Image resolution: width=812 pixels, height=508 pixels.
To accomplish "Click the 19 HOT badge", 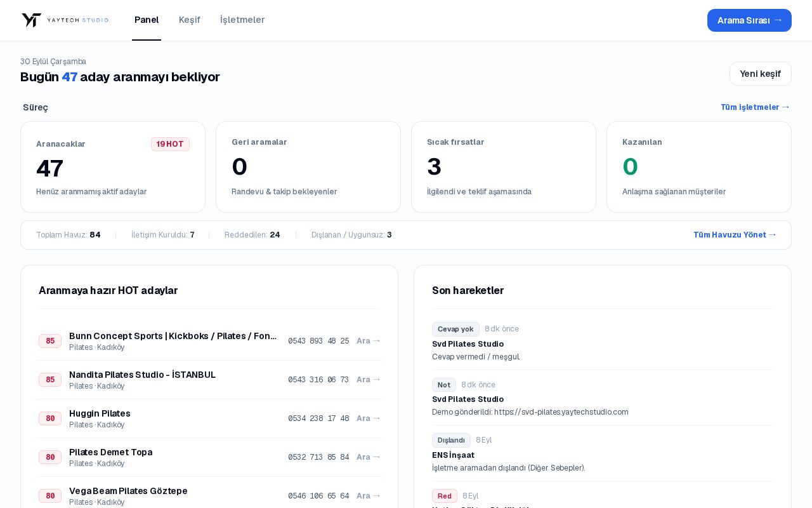I will 170,144.
